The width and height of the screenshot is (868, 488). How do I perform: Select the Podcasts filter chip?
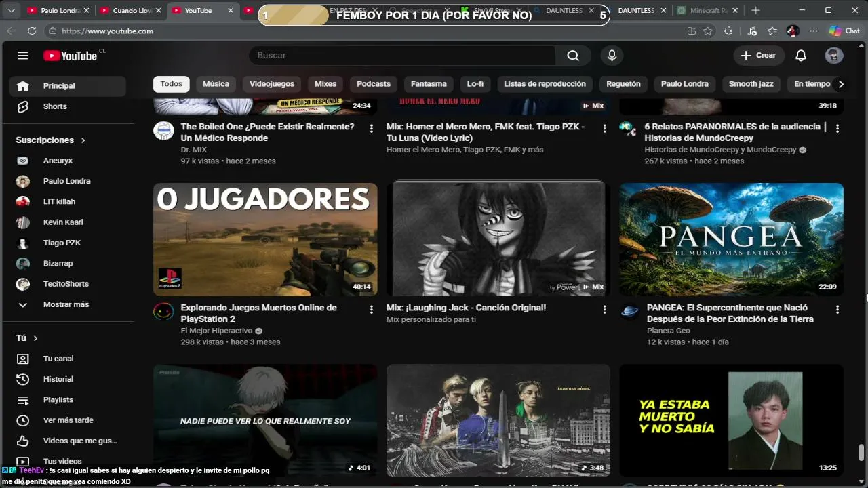[374, 84]
